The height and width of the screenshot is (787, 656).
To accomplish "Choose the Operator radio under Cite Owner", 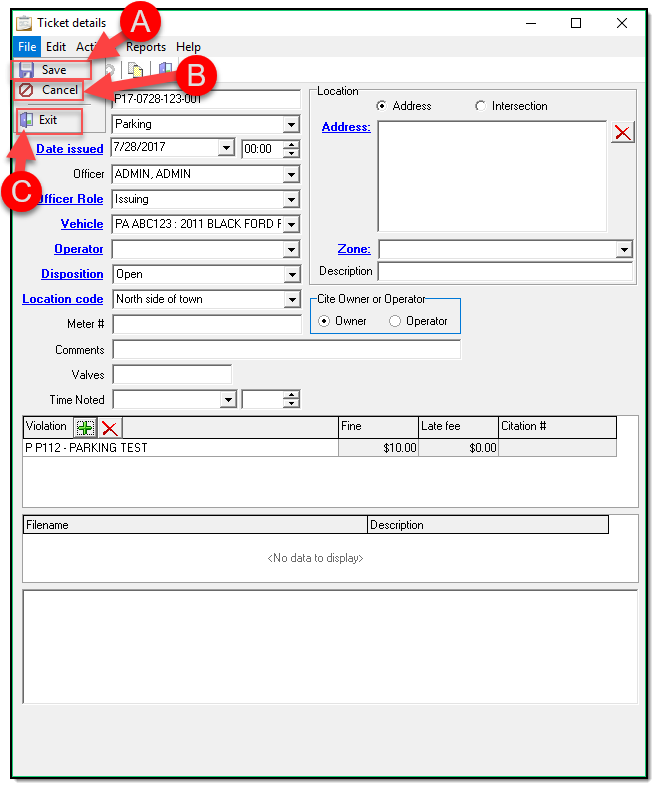I will point(395,321).
